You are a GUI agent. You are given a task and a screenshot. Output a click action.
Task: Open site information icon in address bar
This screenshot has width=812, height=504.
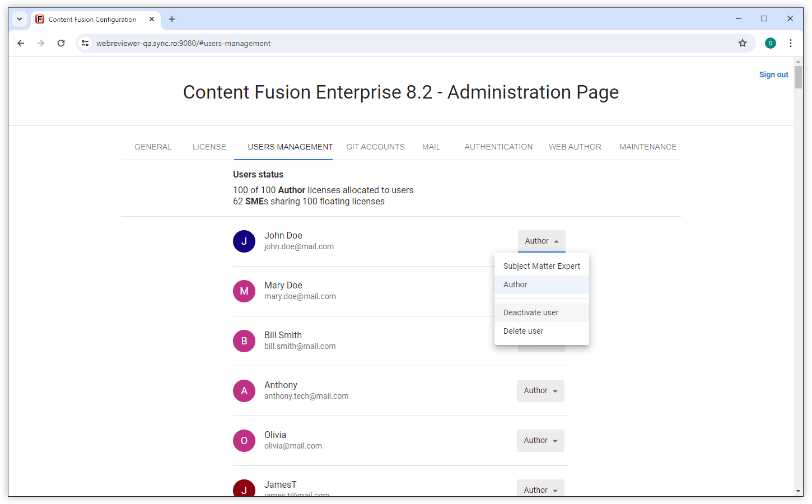pos(85,43)
